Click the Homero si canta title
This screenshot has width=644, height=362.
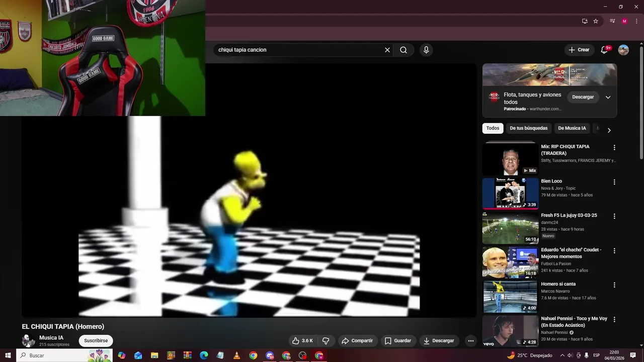[x=558, y=284]
